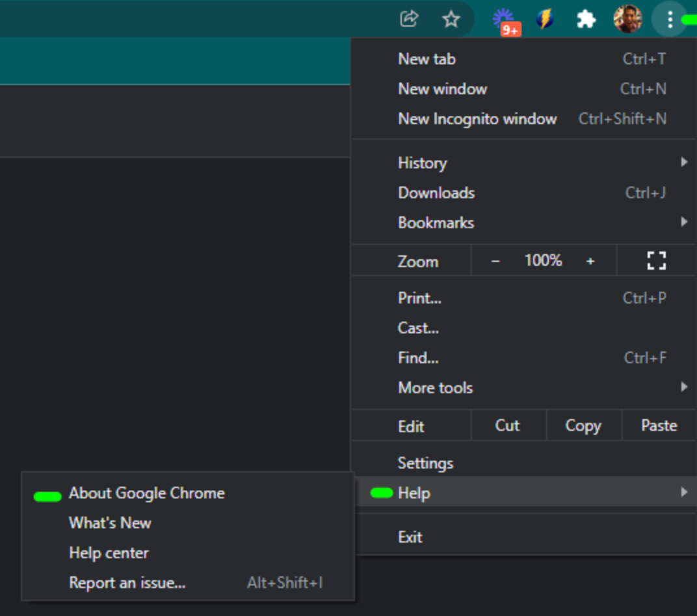Open the profile avatar menu

point(627,19)
